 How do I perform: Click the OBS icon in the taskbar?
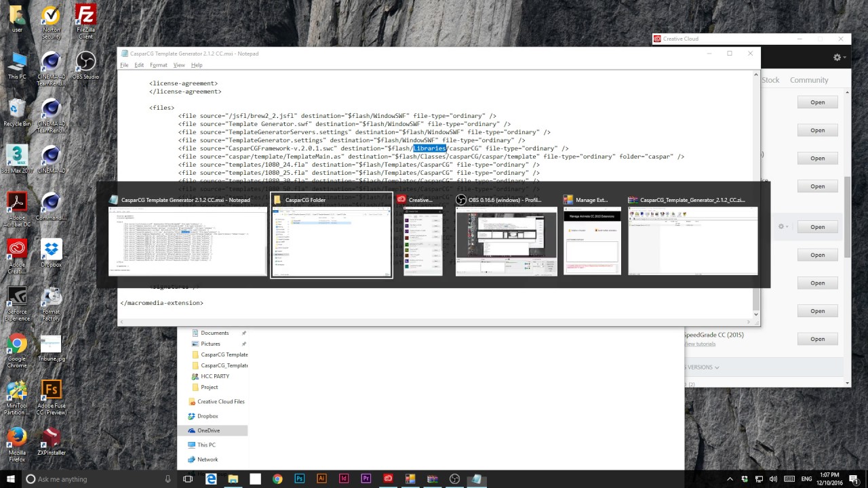click(454, 479)
